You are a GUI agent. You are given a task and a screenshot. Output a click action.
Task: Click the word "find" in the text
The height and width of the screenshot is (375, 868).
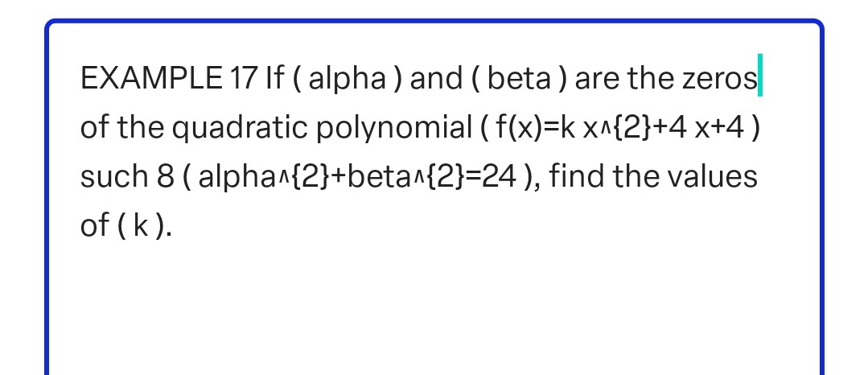click(577, 177)
